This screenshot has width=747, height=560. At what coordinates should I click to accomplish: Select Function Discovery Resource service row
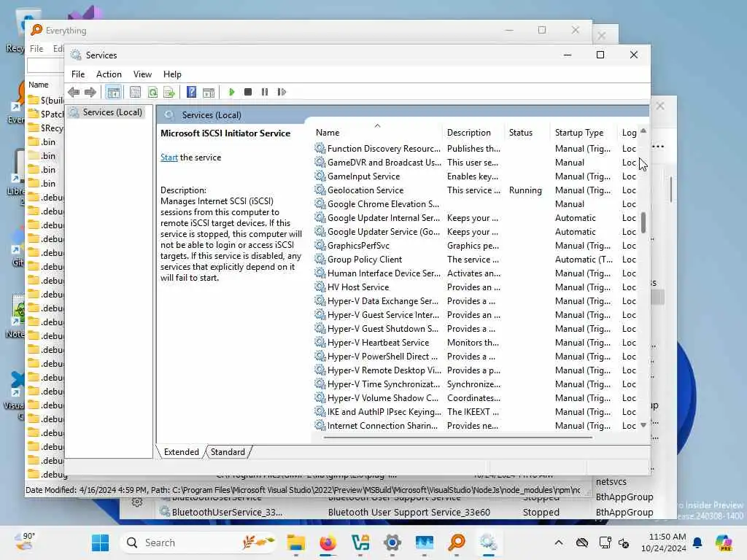point(476,149)
